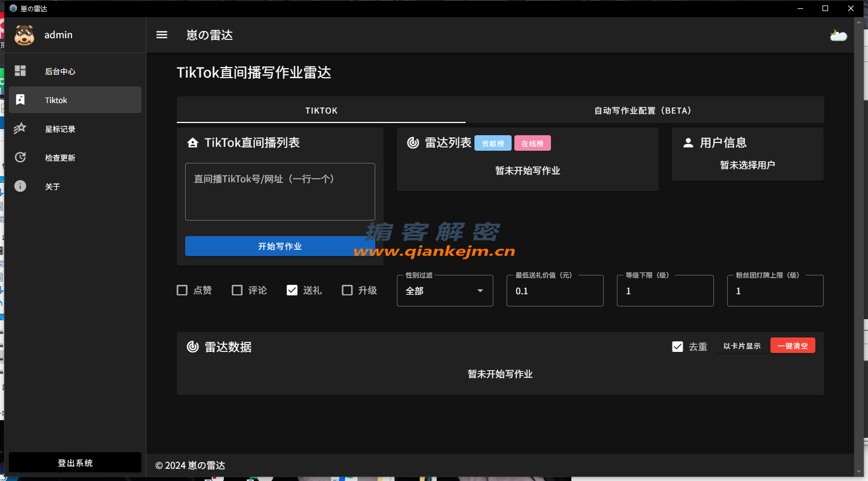Click the © 2024 崽の雷达 footer text
868x481 pixels.
190,465
